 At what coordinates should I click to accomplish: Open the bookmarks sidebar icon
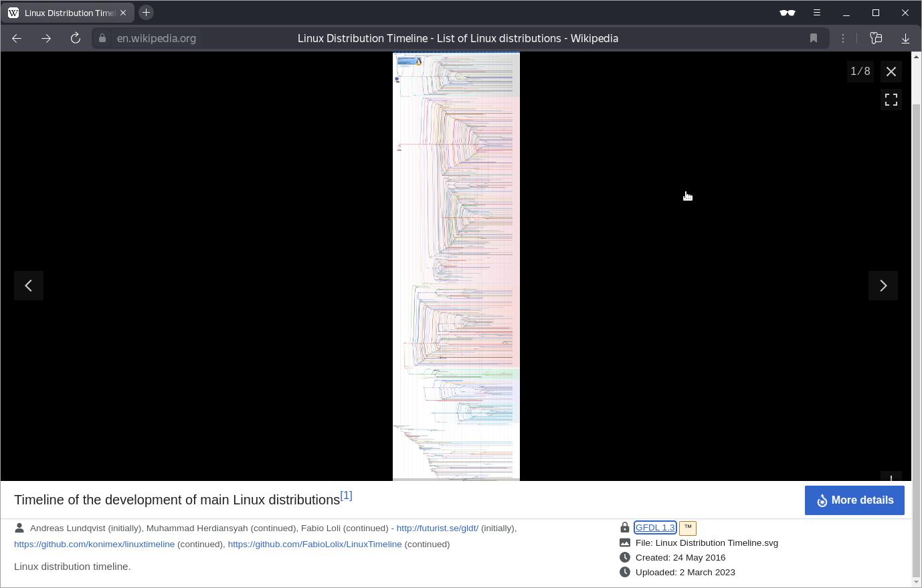(876, 39)
